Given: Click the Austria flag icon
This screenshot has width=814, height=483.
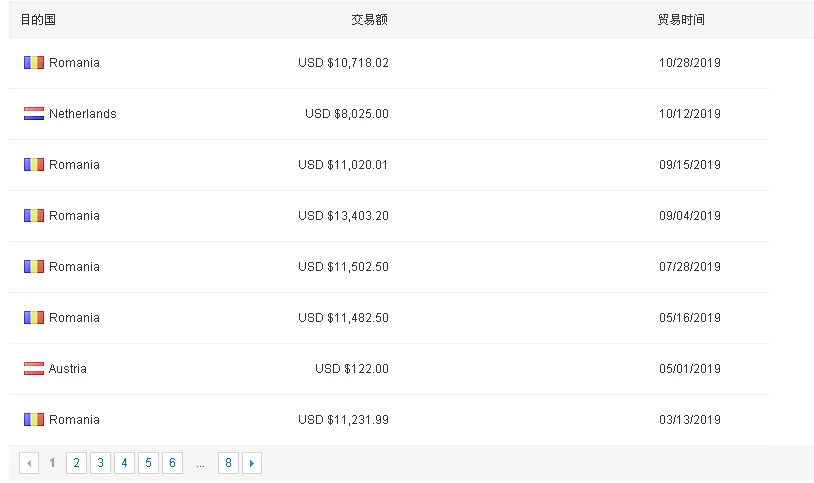Looking at the screenshot, I should 34,369.
